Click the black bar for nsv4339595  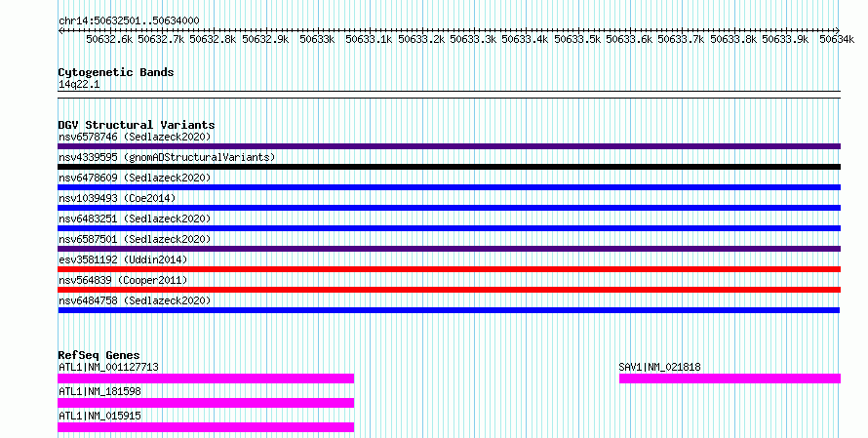449,167
